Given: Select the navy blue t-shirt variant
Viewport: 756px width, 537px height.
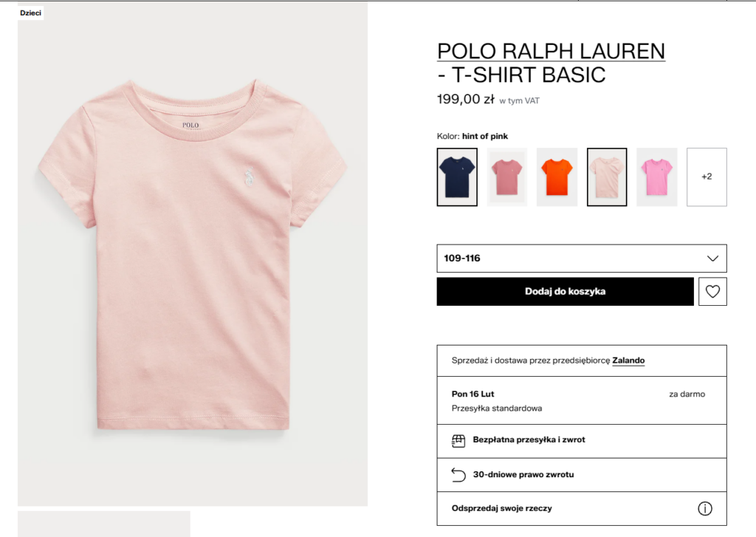Looking at the screenshot, I should pos(456,176).
